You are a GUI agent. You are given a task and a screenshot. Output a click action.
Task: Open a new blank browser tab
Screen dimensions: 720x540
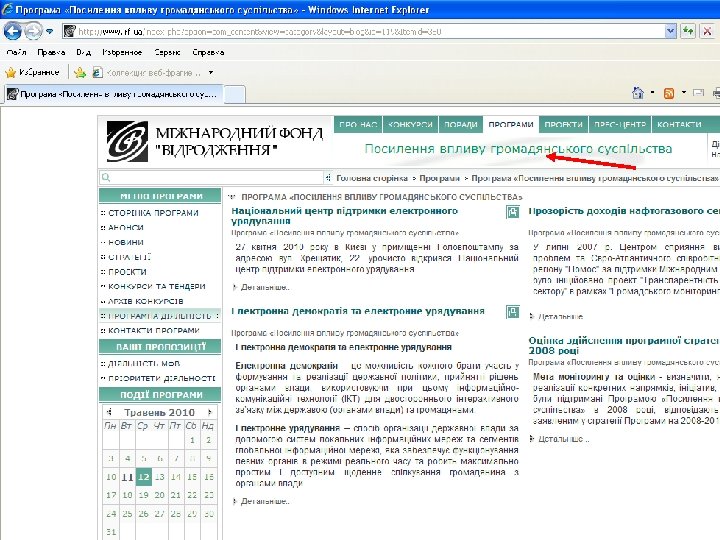click(234, 94)
